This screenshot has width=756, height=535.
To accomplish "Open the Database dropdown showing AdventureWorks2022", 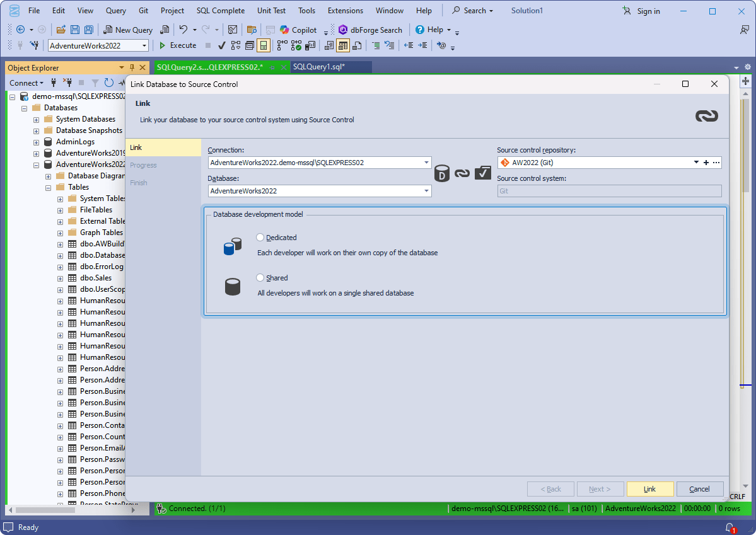I will click(426, 190).
